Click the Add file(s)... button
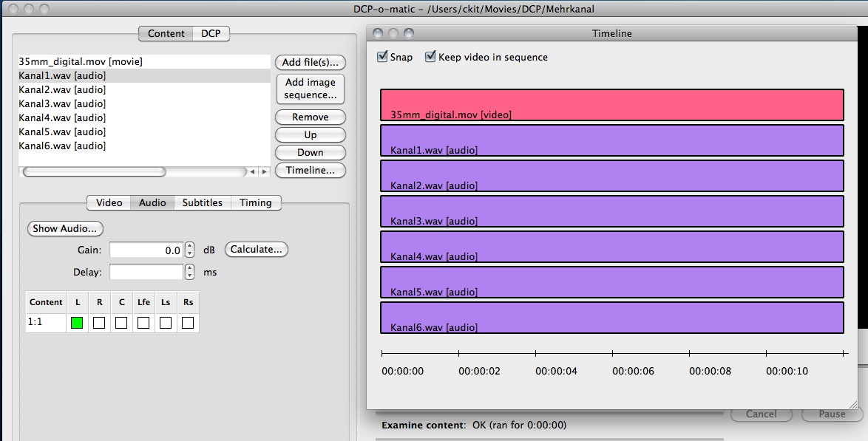868x441 pixels. tap(310, 62)
